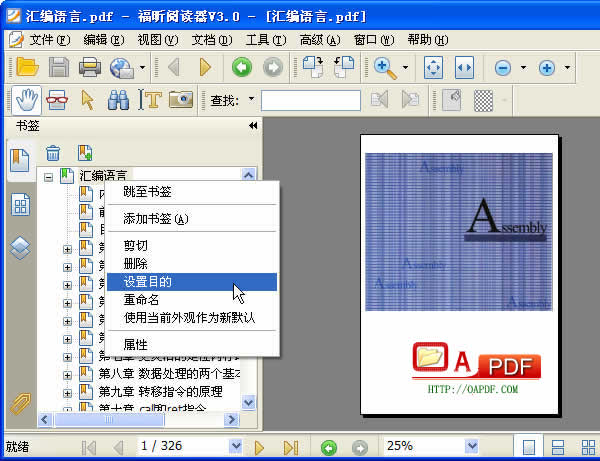
Task: Select the 第九章 转移指令的原理 bookmark
Action: click(x=160, y=392)
